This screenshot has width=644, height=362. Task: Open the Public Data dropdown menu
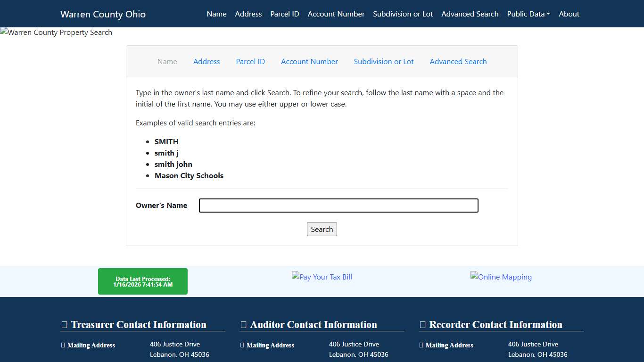coord(528,14)
